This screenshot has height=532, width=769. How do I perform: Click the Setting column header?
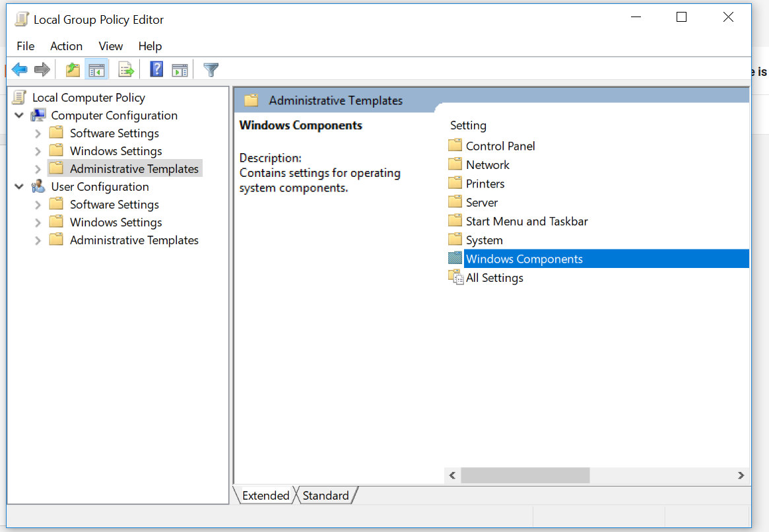(469, 125)
